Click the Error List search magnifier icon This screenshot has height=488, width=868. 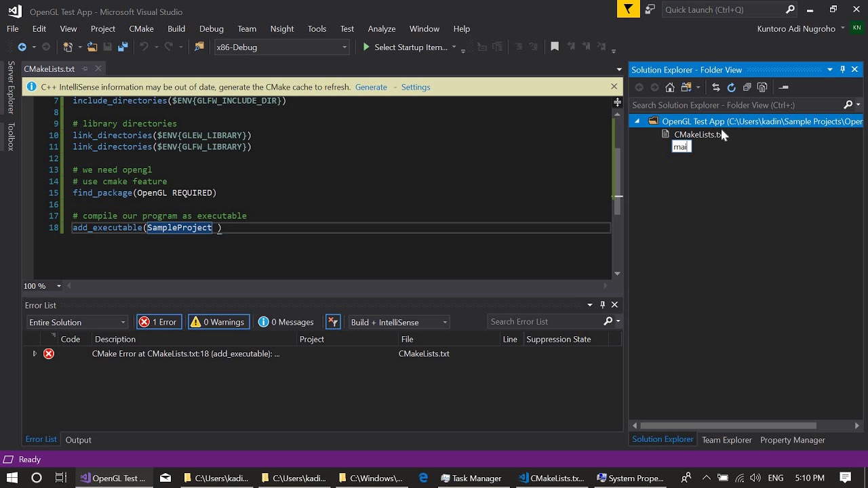tap(608, 321)
